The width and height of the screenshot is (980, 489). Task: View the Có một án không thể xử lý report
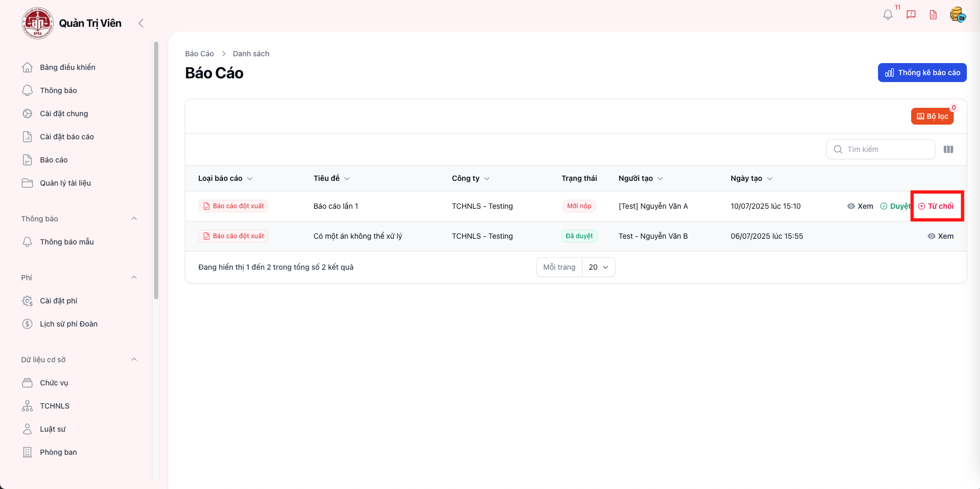(x=941, y=236)
